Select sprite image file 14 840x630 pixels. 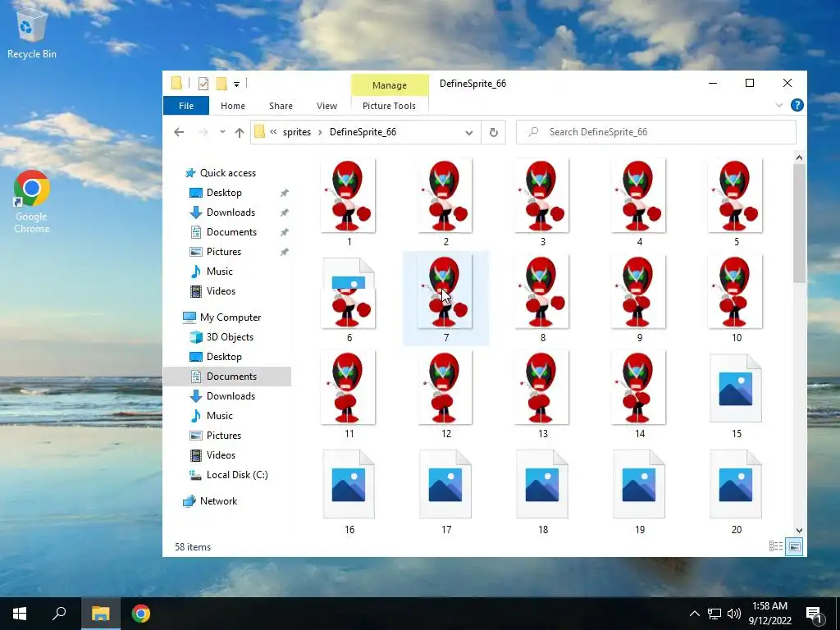[x=639, y=395]
